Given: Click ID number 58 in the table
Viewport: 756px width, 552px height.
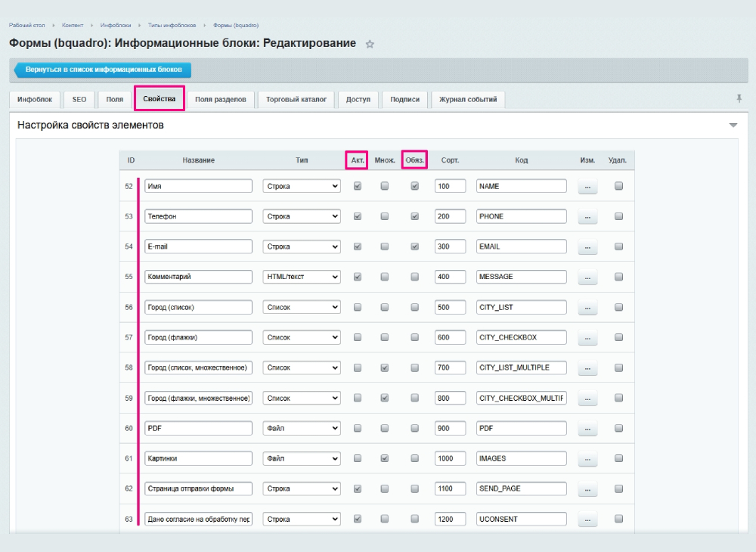Looking at the screenshot, I should click(129, 367).
